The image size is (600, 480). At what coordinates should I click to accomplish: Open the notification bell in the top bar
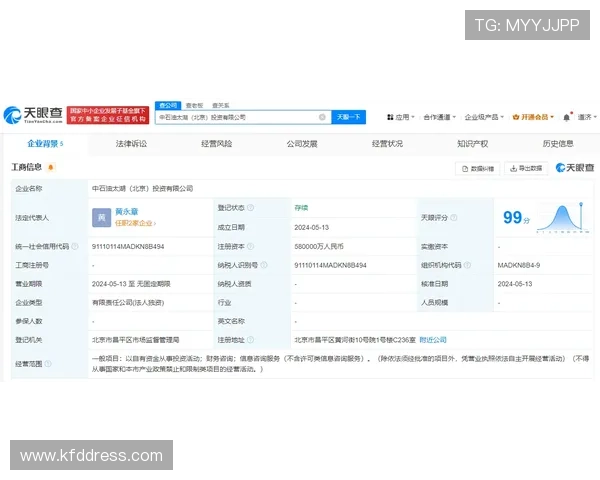pyautogui.click(x=567, y=118)
